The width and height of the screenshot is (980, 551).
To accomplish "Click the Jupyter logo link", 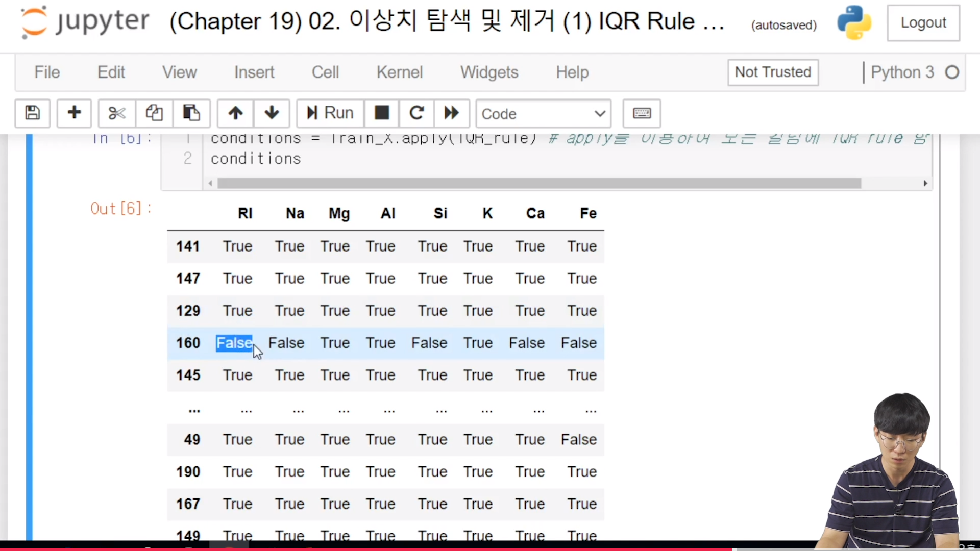I will [x=85, y=22].
